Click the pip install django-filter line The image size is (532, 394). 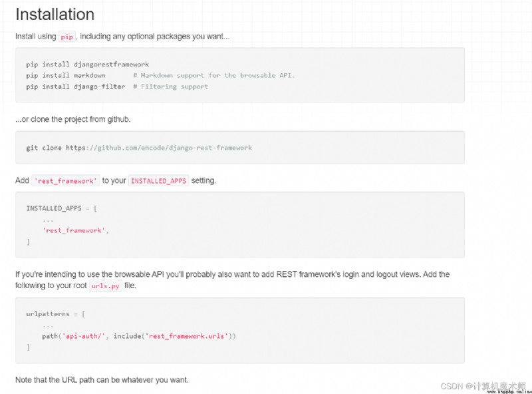(76, 87)
